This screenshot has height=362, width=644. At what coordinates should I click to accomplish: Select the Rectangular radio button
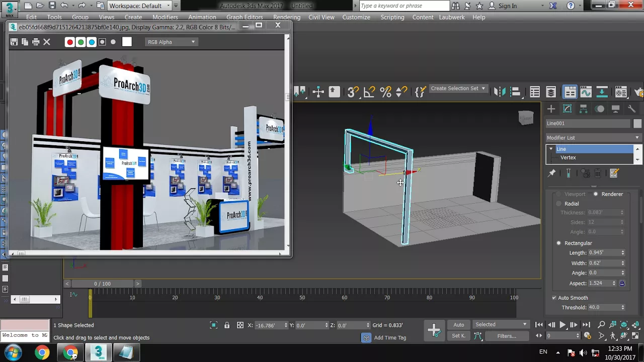pyautogui.click(x=559, y=243)
